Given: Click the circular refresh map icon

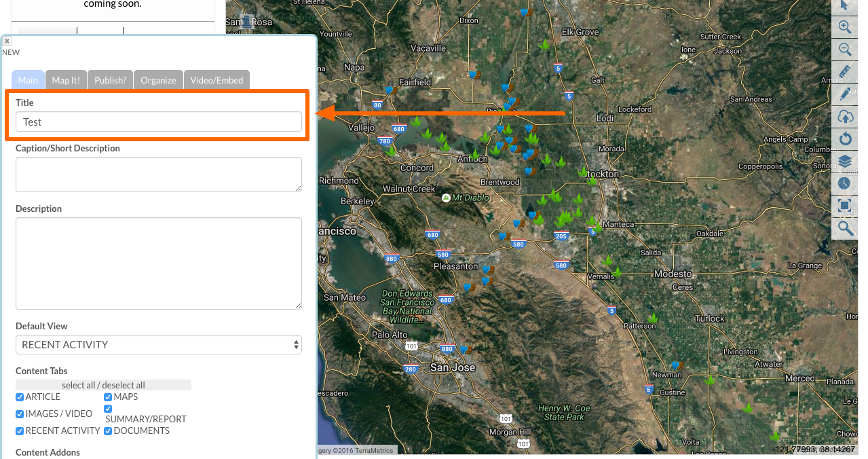Looking at the screenshot, I should pyautogui.click(x=845, y=139).
